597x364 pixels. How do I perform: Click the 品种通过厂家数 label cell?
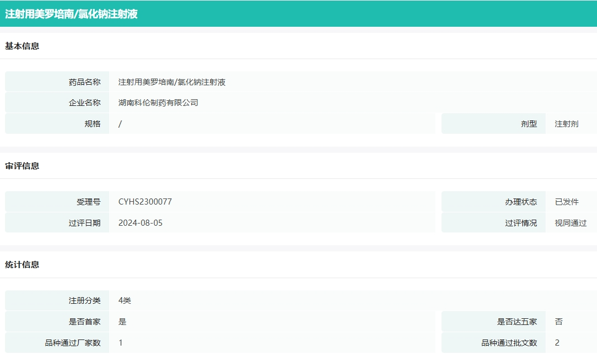[x=57, y=343]
